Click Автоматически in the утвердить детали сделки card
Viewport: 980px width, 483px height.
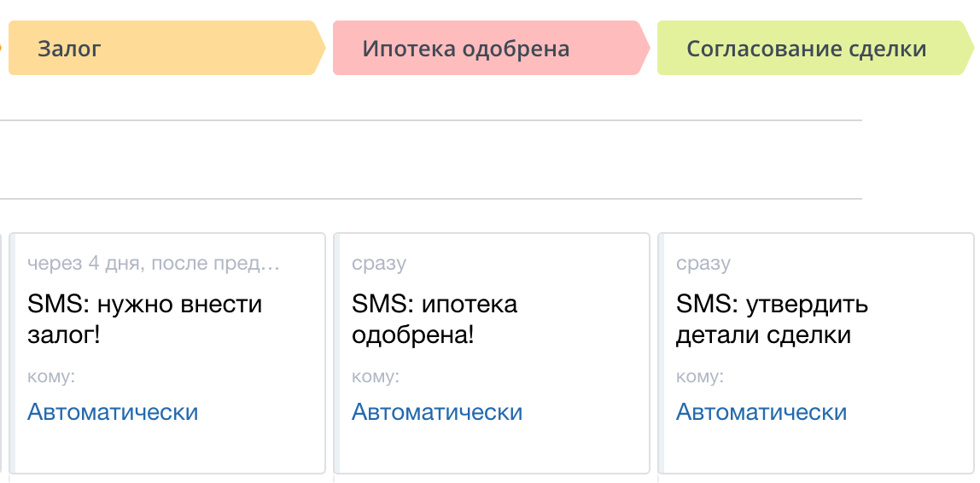[x=761, y=412]
